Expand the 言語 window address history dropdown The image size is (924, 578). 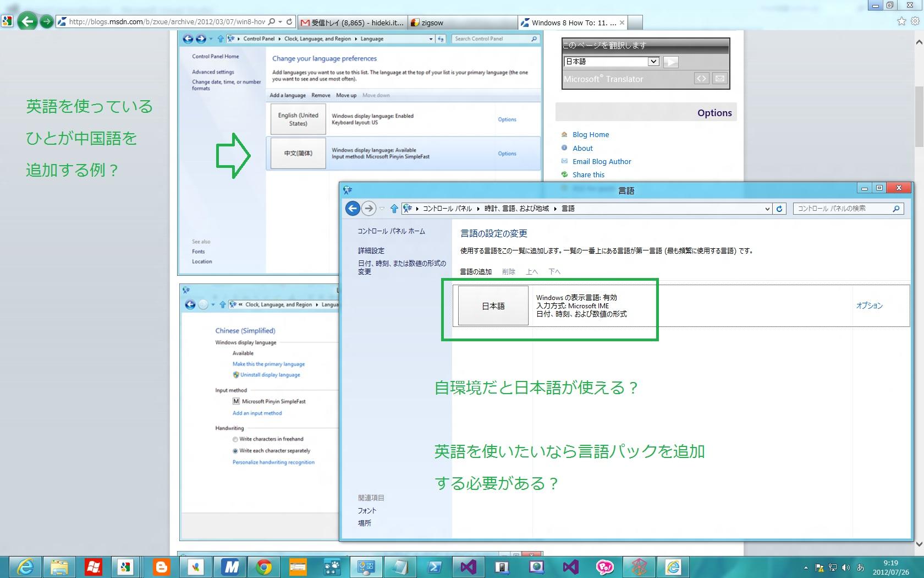[767, 209]
